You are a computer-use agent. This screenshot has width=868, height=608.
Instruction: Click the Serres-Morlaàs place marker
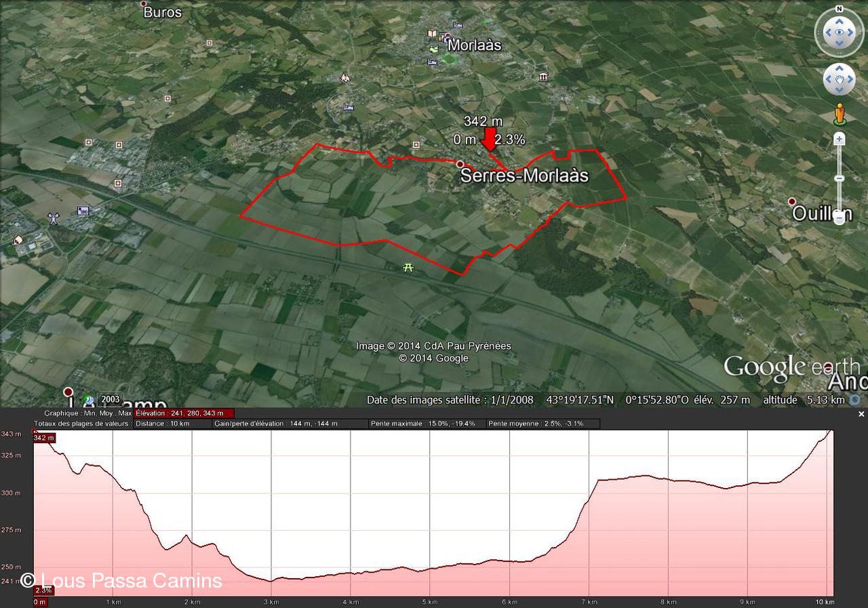click(x=460, y=164)
